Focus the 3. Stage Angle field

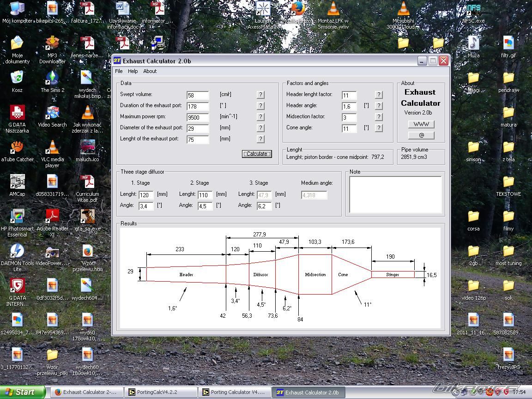pyautogui.click(x=264, y=206)
